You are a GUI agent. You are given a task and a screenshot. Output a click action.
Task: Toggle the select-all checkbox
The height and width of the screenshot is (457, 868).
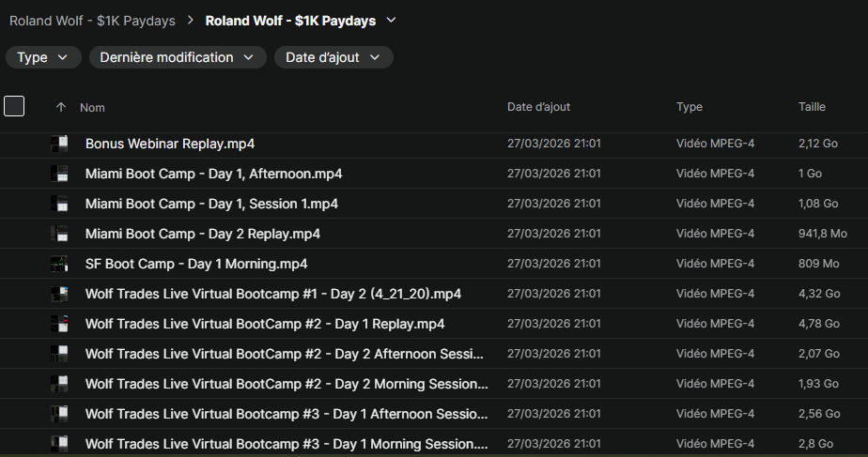point(14,106)
